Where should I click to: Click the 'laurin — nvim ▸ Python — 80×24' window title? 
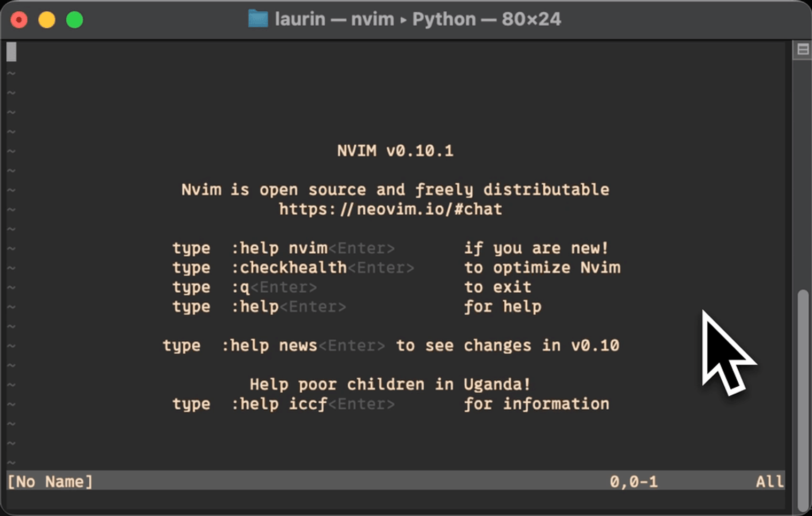(418, 19)
